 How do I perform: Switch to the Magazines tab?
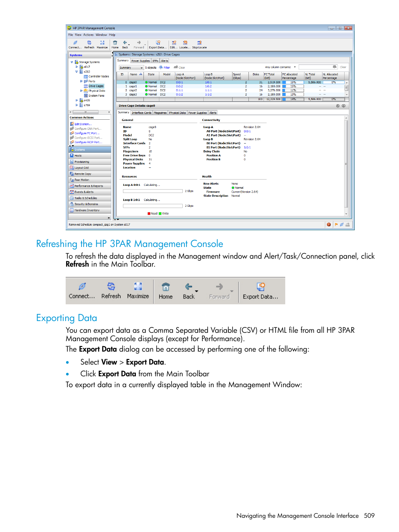[160, 113]
